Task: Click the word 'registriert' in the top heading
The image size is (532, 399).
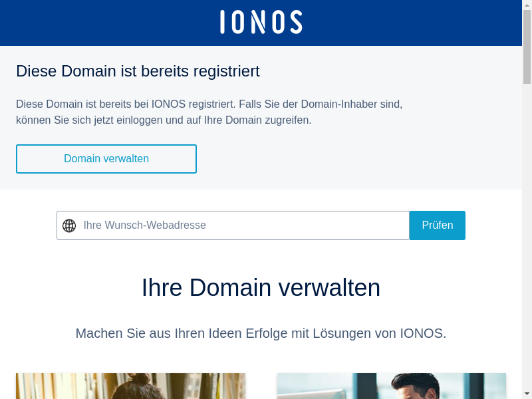Action: [226, 71]
